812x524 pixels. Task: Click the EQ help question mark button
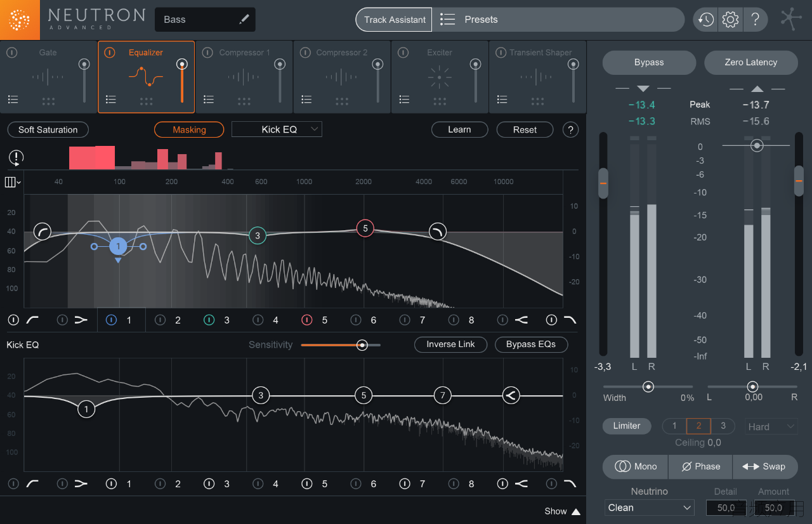[570, 130]
